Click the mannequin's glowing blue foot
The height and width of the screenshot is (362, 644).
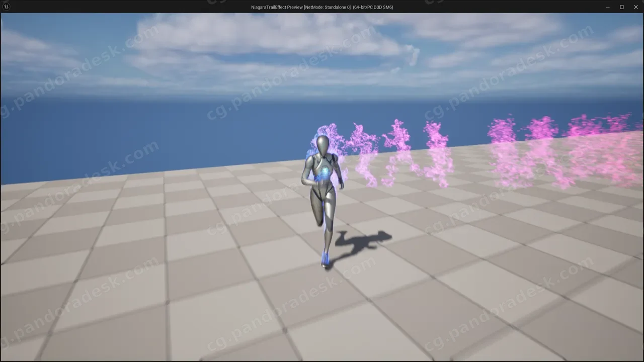(325, 259)
